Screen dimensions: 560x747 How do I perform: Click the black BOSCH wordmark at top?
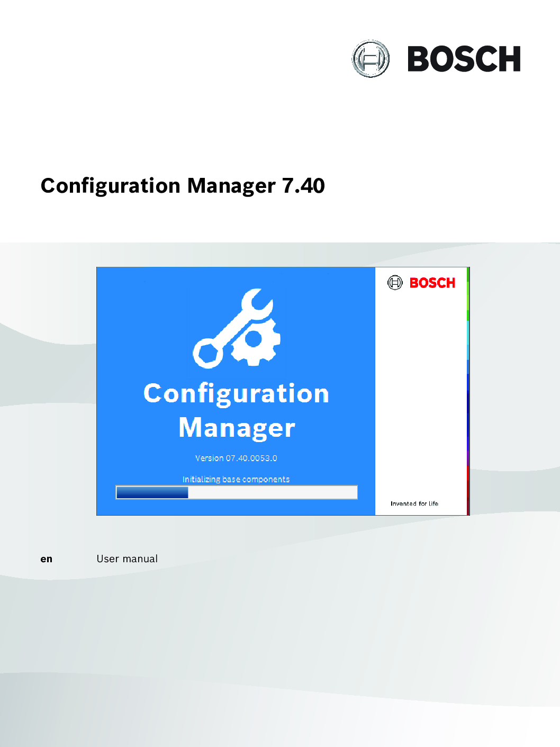pos(464,59)
